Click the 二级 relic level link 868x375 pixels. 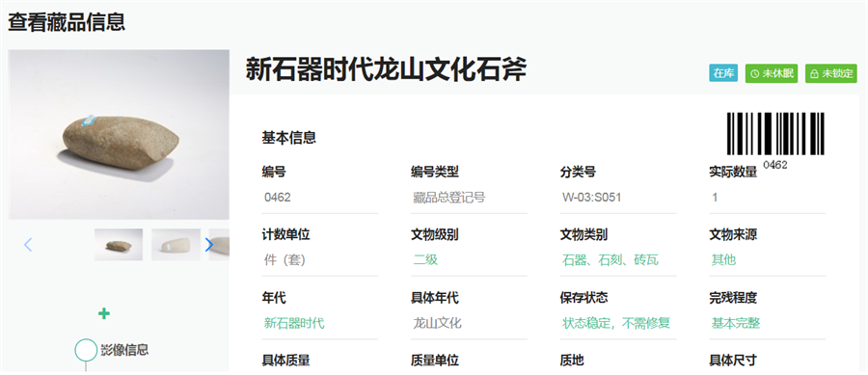tap(425, 259)
